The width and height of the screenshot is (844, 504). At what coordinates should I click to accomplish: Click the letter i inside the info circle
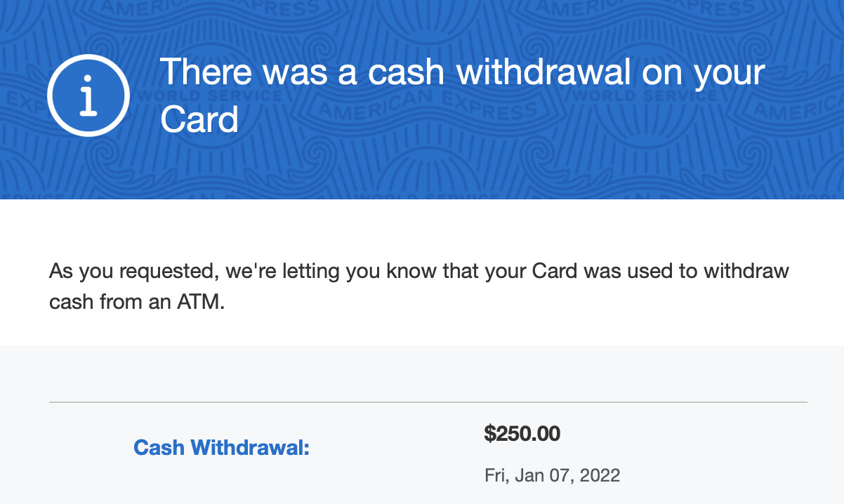click(88, 96)
